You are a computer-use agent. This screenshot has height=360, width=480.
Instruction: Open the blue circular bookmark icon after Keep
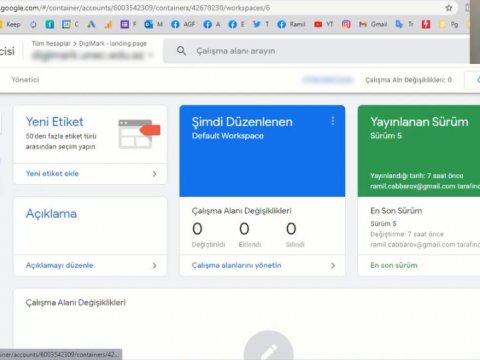coord(33,24)
